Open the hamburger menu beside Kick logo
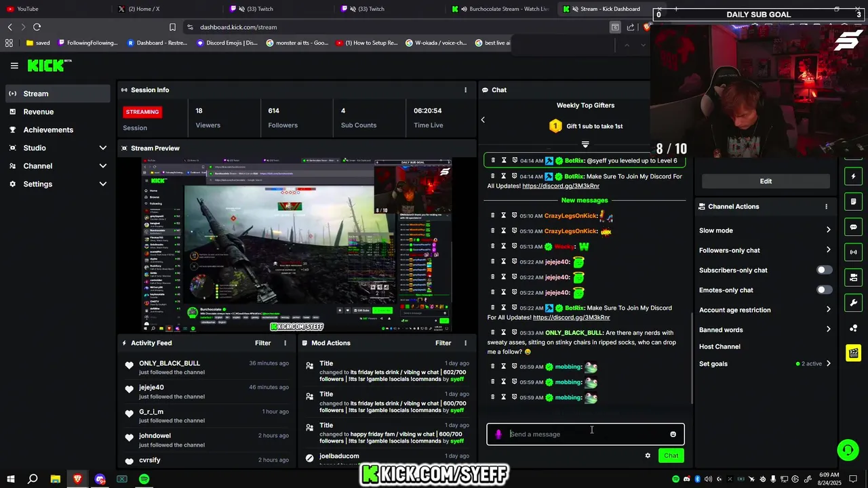 tap(14, 66)
